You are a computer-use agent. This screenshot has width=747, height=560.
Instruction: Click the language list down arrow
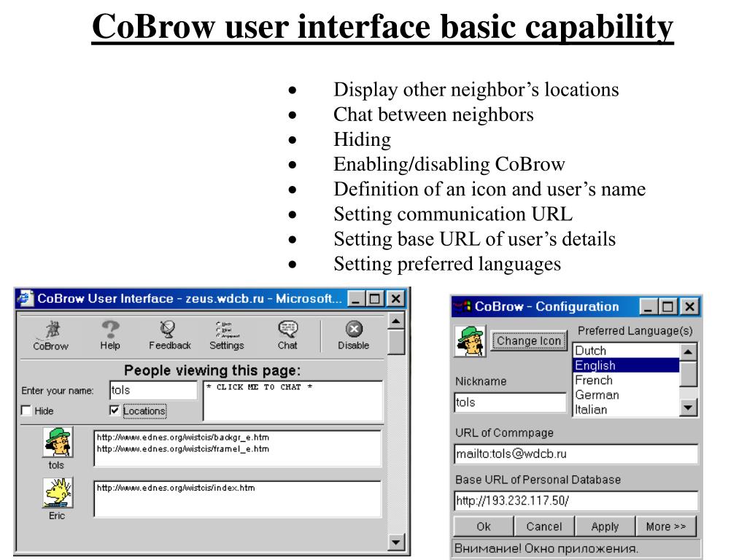coord(688,408)
